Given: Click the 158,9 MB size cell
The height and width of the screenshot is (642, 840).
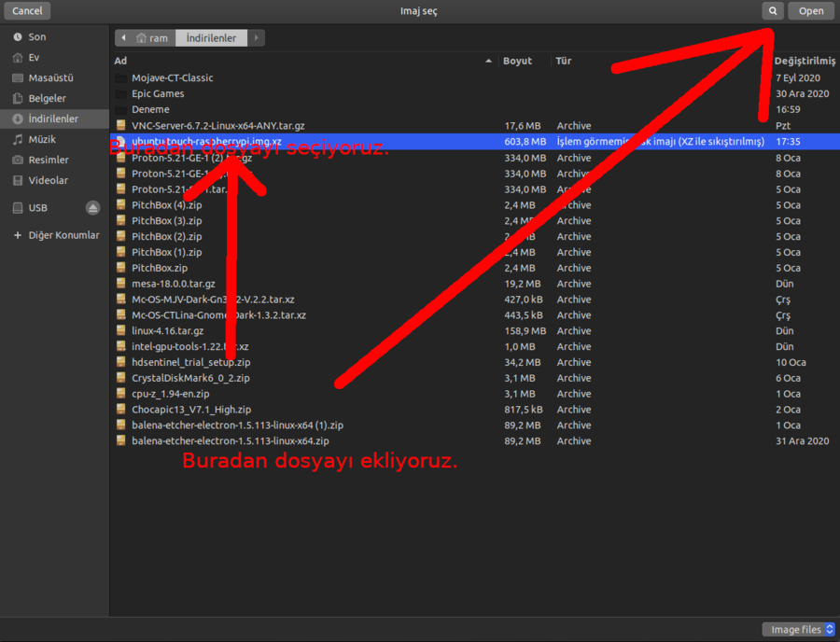Looking at the screenshot, I should pos(525,331).
